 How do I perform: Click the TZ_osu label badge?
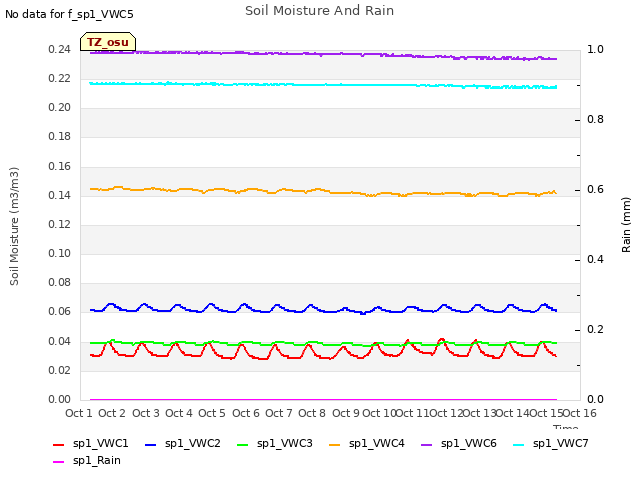tap(108, 42)
